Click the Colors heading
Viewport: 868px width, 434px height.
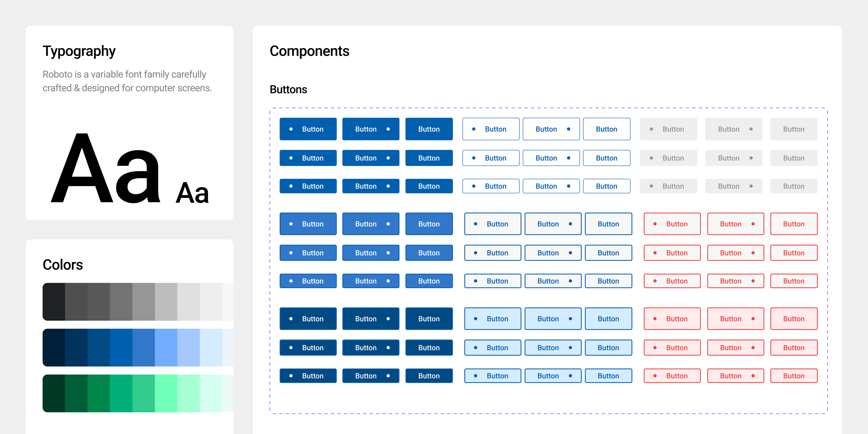pyautogui.click(x=63, y=264)
